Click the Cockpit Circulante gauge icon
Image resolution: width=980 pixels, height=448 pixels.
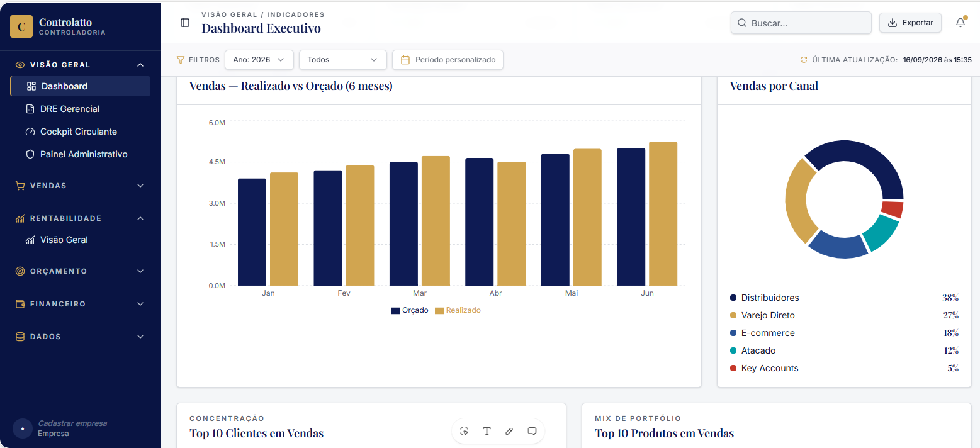tap(30, 132)
